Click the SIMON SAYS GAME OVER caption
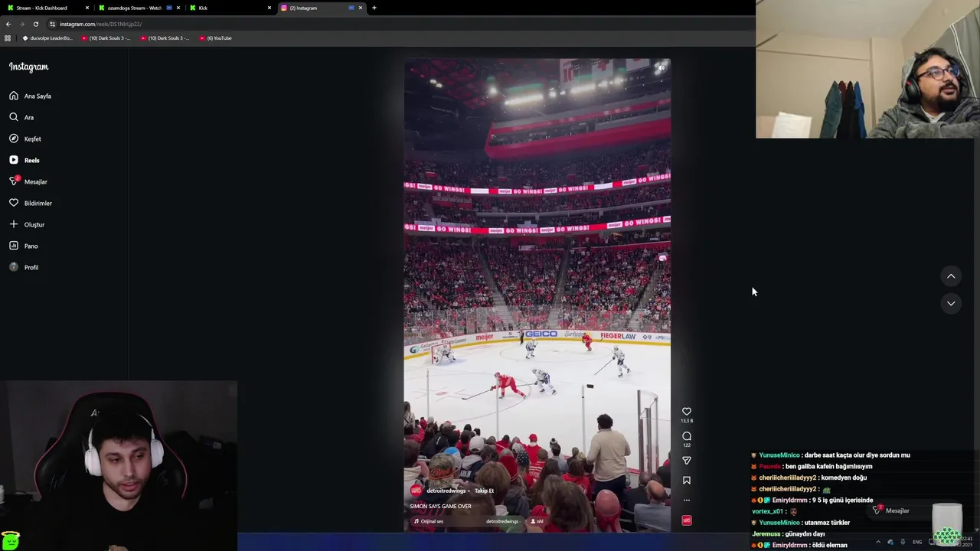The height and width of the screenshot is (551, 980). [440, 506]
